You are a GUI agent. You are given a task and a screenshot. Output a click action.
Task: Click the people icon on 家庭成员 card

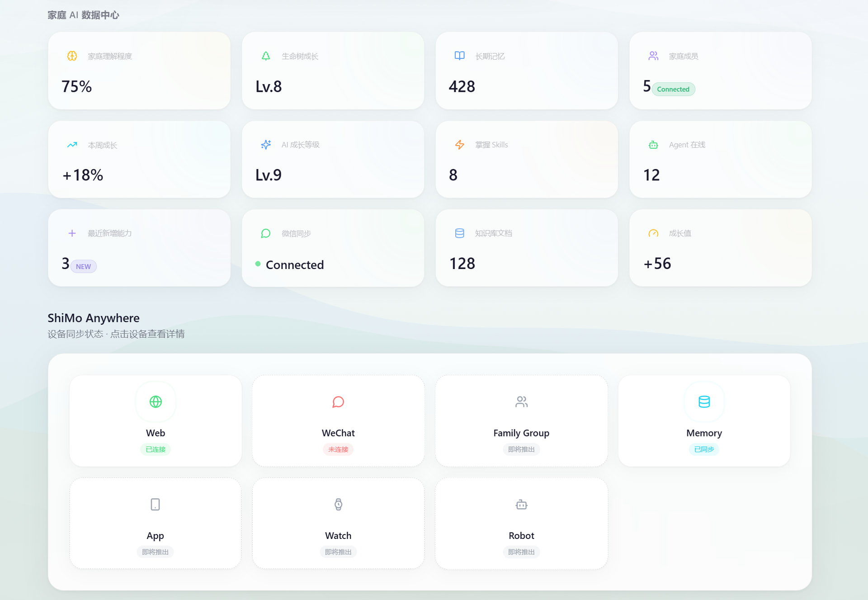tap(653, 56)
